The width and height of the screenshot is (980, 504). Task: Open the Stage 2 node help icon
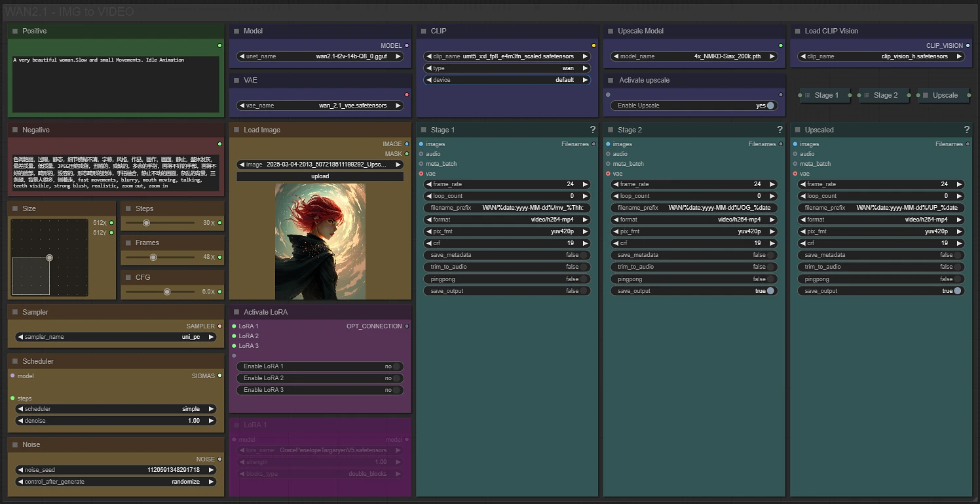coord(780,130)
